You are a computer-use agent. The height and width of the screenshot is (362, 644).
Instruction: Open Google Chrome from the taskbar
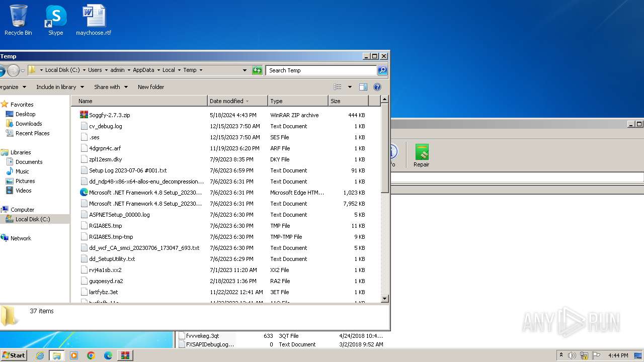tap(91, 355)
